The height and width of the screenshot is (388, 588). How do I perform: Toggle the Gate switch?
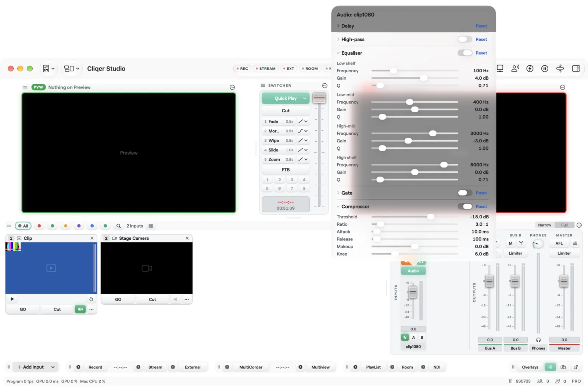click(465, 193)
